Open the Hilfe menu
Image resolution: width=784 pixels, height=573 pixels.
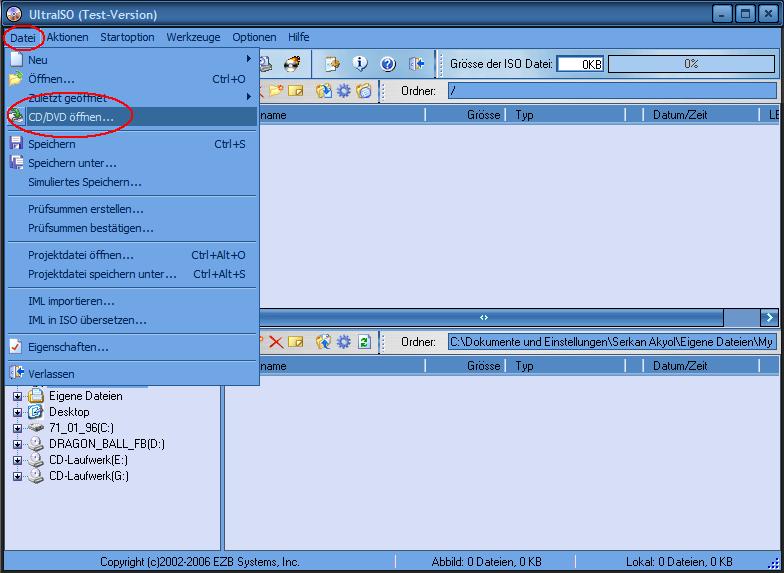point(298,37)
